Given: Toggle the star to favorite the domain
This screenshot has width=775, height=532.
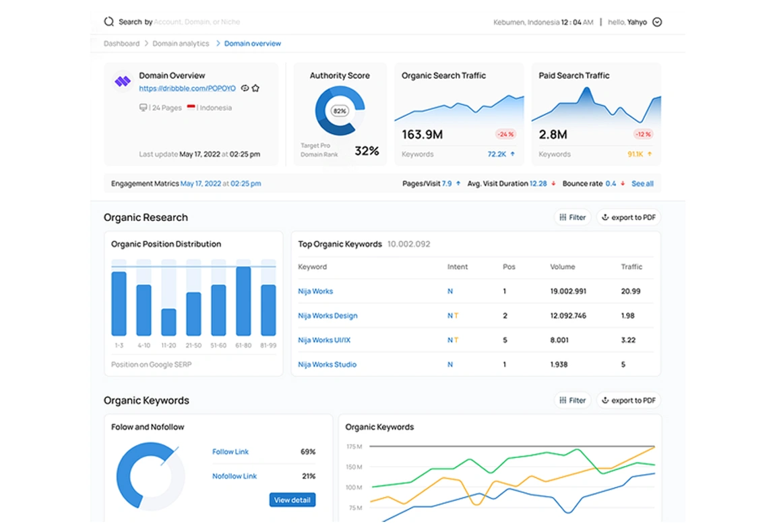Looking at the screenshot, I should coord(255,88).
